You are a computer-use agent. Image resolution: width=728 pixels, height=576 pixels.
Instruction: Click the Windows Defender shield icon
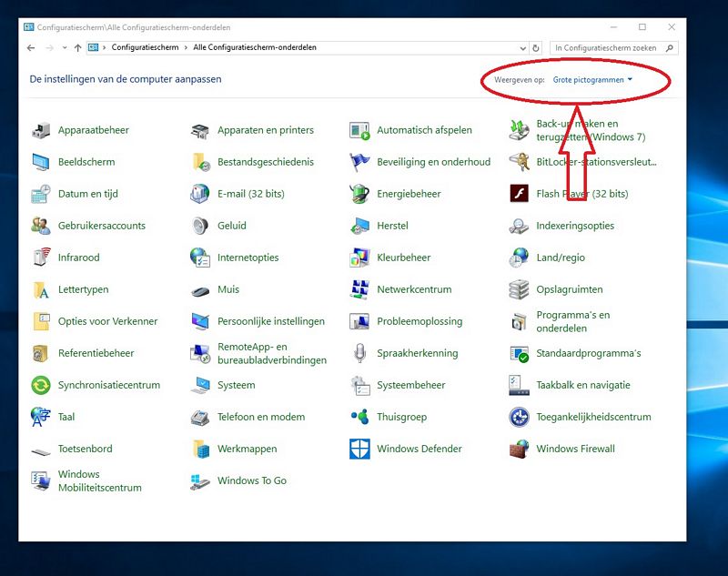pyautogui.click(x=359, y=449)
